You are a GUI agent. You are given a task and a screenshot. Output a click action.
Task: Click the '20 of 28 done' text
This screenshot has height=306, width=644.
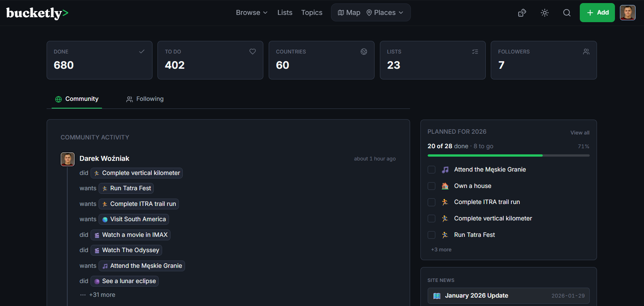click(x=448, y=146)
